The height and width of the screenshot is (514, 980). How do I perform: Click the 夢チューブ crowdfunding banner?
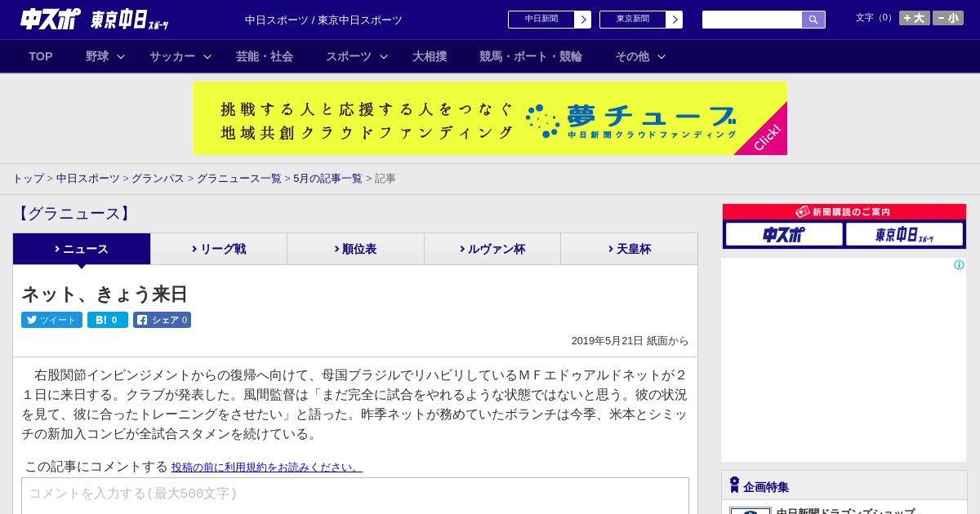click(490, 118)
